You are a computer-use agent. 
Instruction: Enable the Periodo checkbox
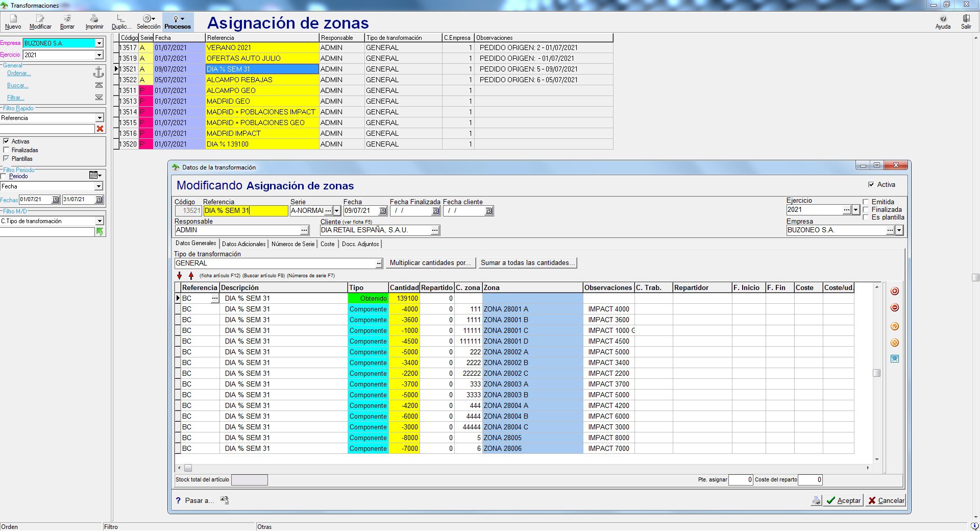pyautogui.click(x=4, y=176)
